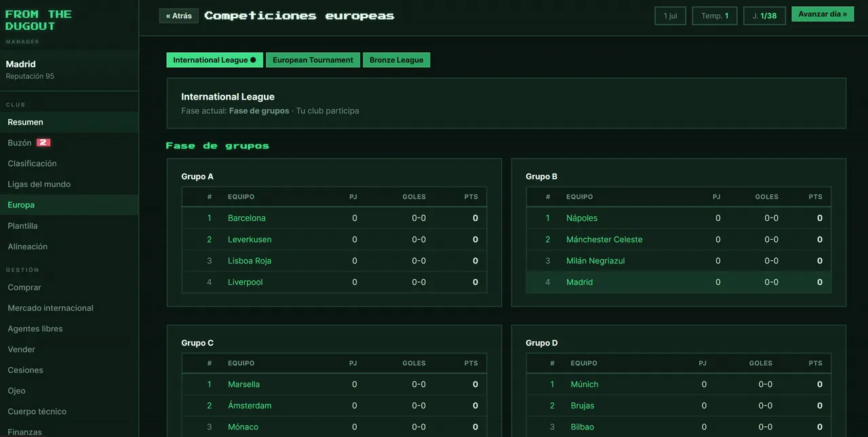This screenshot has height=437, width=868.
Task: Advance the day with Avanzar día »
Action: click(823, 14)
